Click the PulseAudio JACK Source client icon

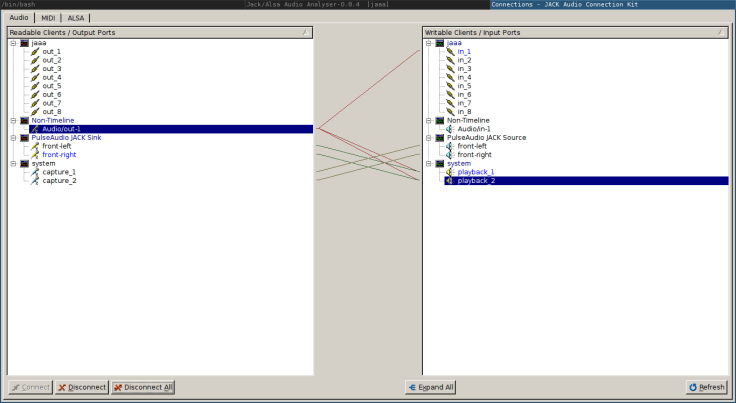[x=440, y=138]
